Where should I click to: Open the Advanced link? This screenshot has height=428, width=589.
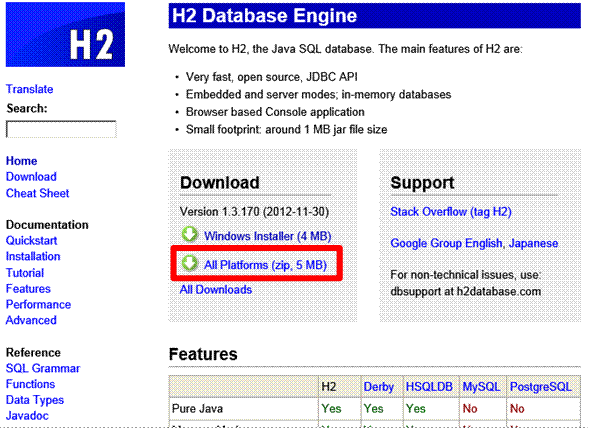31,320
